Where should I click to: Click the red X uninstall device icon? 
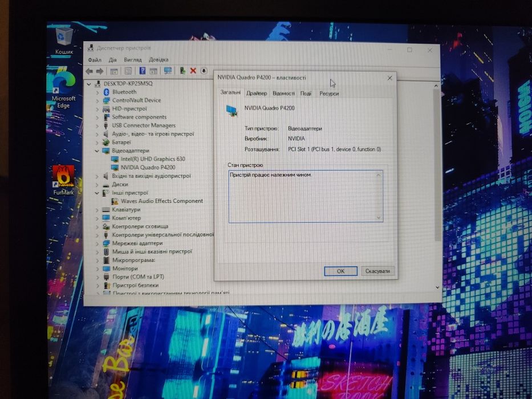(x=193, y=71)
